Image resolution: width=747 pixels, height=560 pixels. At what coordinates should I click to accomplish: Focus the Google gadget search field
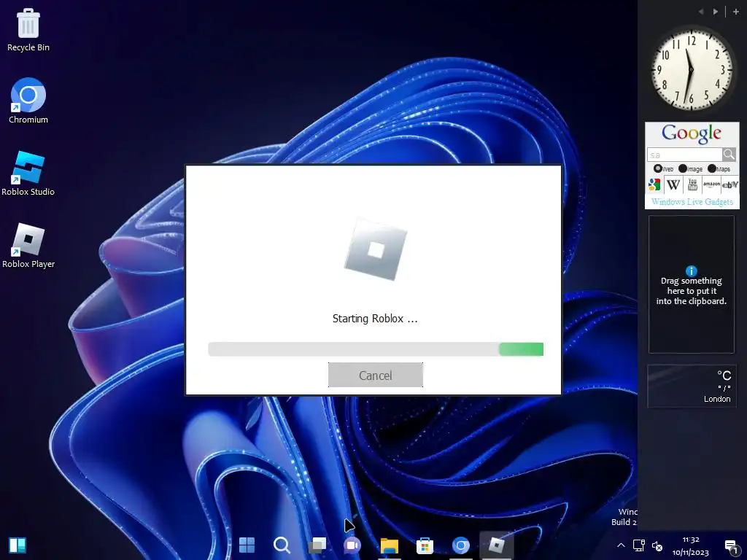pos(684,155)
